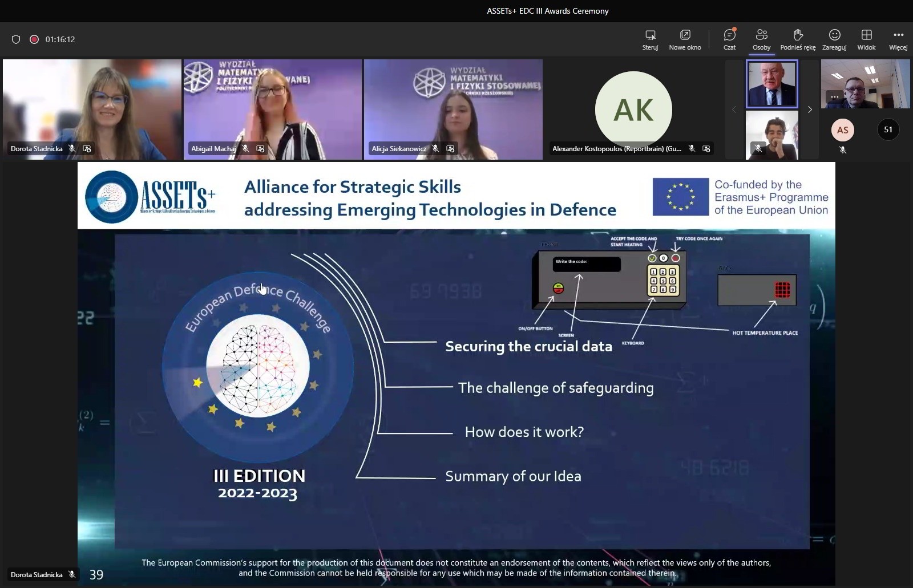Select the AS participant avatar

click(843, 130)
